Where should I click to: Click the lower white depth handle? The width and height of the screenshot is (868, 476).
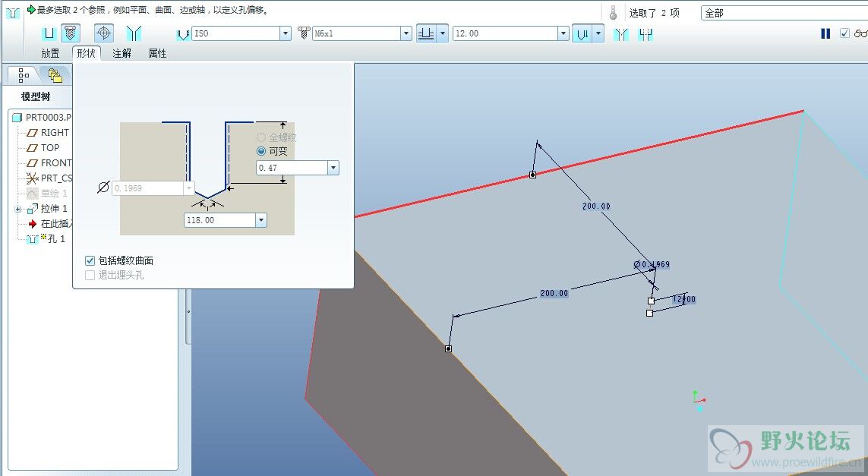(649, 314)
